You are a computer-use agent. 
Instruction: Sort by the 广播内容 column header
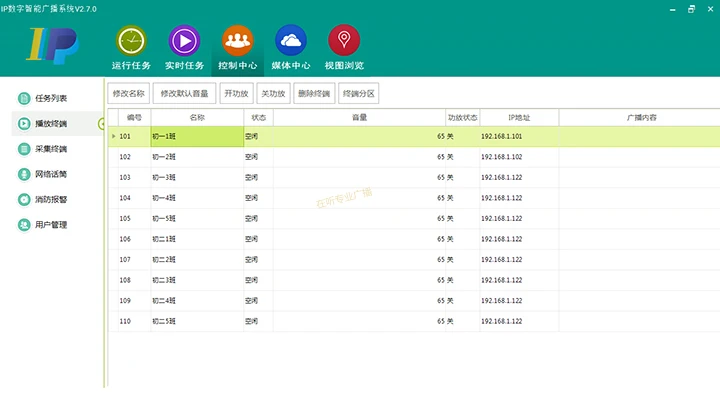(x=641, y=118)
